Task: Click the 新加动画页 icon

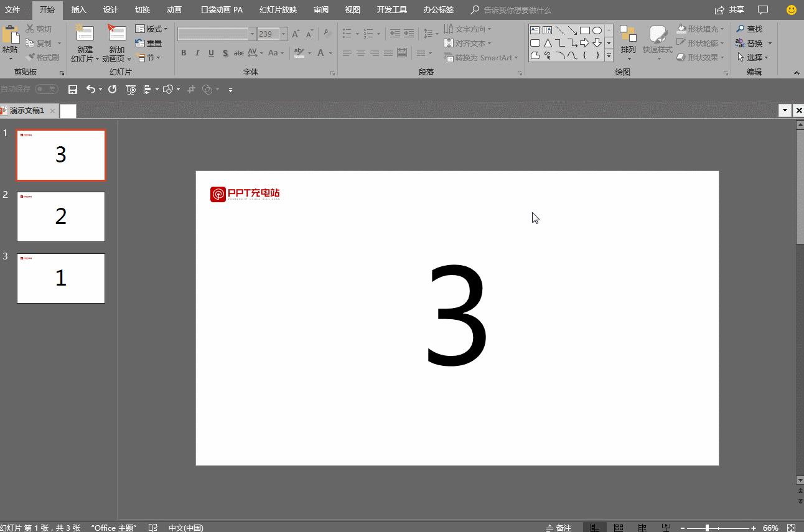Action: point(116,34)
